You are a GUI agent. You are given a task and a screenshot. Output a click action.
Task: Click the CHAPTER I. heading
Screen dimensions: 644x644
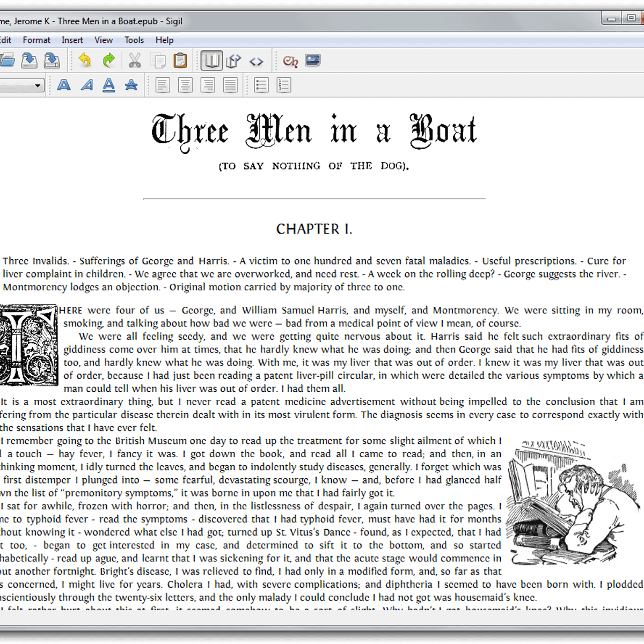tap(314, 229)
